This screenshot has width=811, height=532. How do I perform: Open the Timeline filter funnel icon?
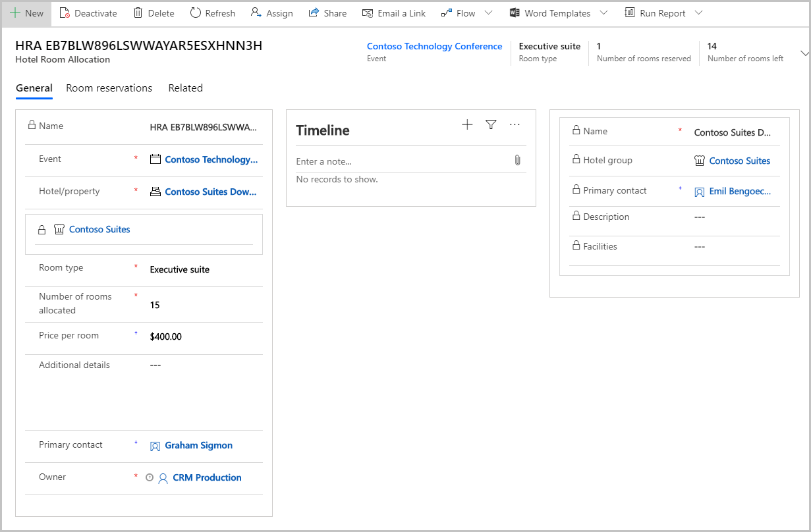tap(491, 124)
